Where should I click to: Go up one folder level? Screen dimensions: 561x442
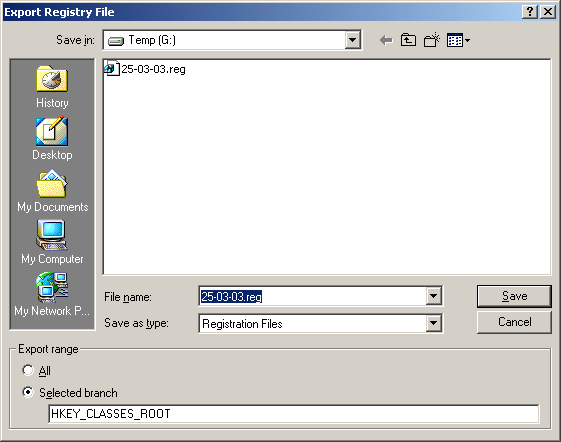408,40
